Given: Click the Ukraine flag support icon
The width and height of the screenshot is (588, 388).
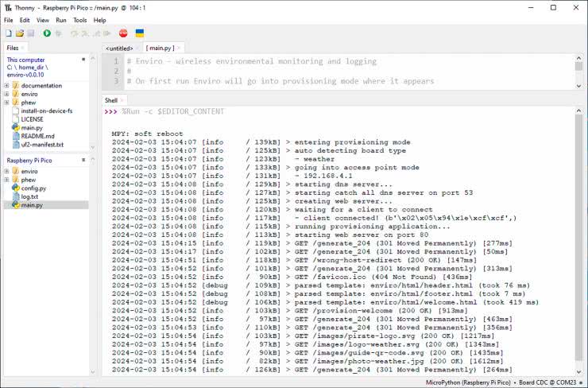Looking at the screenshot, I should (140, 33).
